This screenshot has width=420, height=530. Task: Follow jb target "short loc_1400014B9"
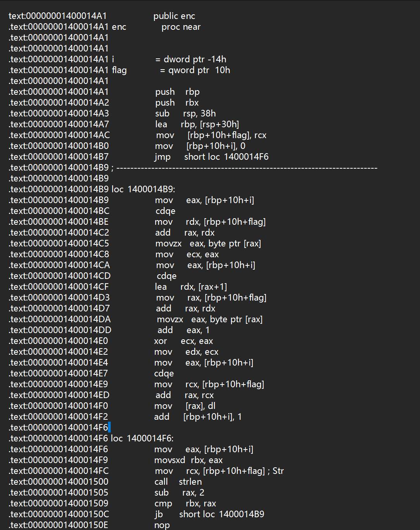221,515
